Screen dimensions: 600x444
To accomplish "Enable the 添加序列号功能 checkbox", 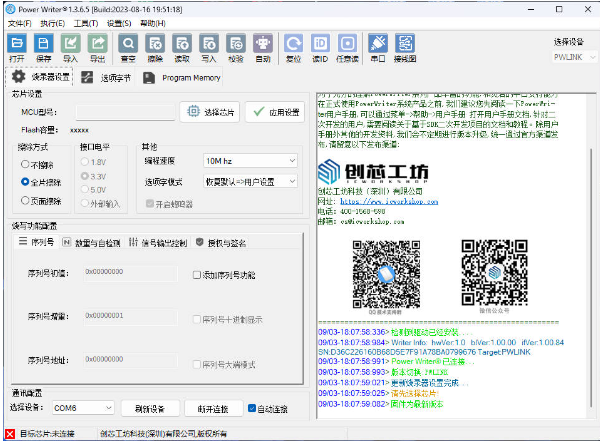I will [x=197, y=275].
